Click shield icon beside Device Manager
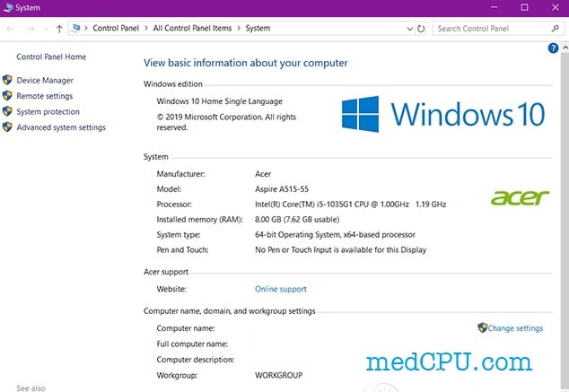This screenshot has width=569, height=392. tap(7, 80)
